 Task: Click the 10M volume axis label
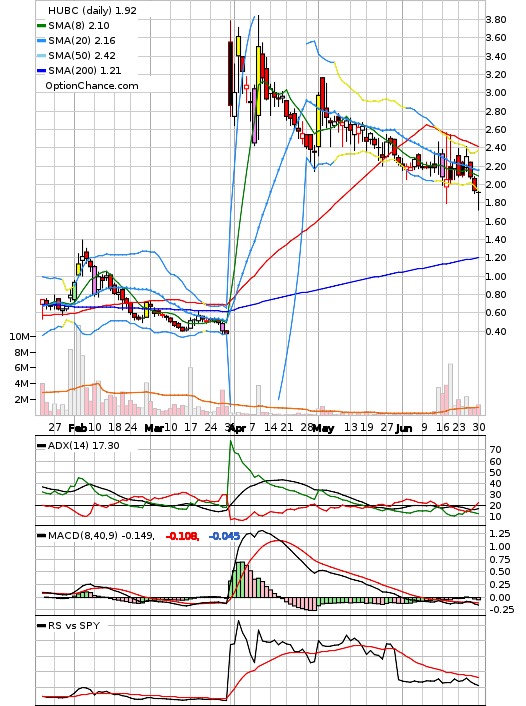click(19, 337)
